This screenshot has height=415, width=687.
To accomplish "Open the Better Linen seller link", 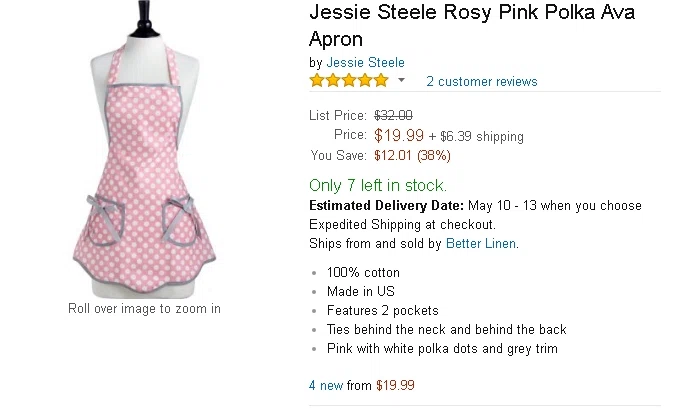I will 482,243.
